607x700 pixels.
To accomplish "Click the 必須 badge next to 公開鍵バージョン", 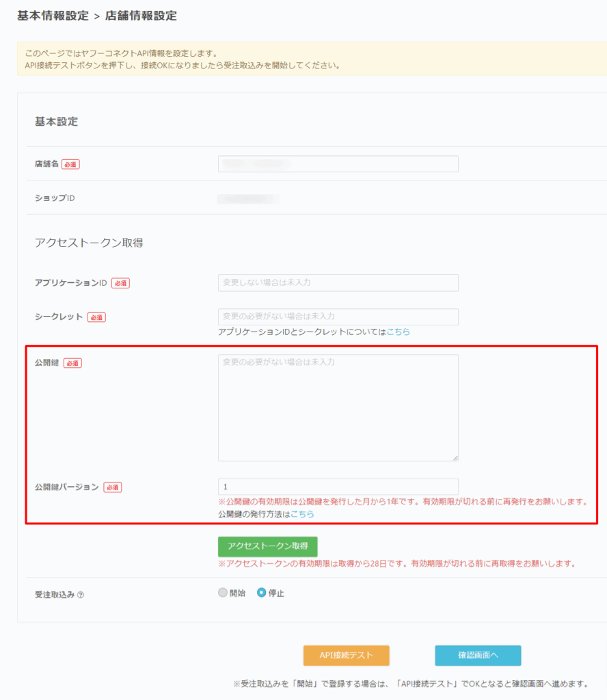I will pyautogui.click(x=113, y=487).
